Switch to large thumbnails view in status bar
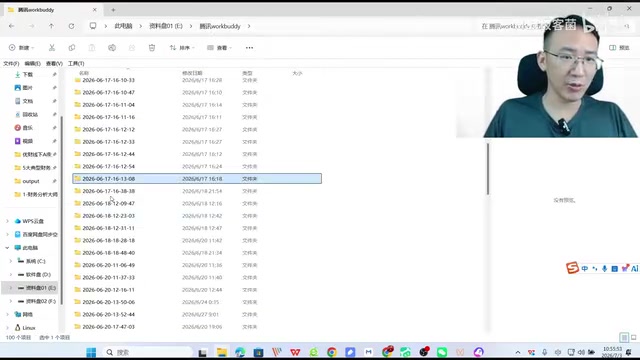 click(x=633, y=338)
